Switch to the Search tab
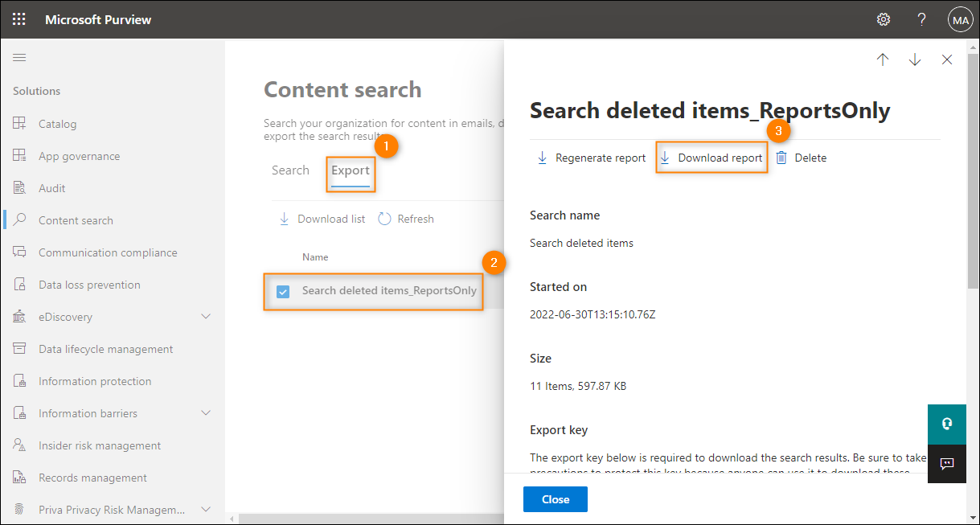This screenshot has width=980, height=525. (290, 170)
